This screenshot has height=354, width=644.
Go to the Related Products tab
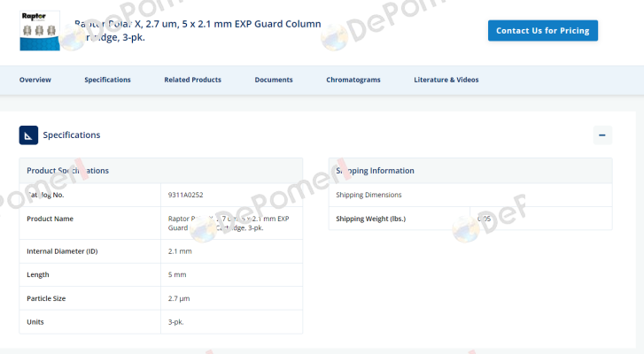click(x=192, y=80)
